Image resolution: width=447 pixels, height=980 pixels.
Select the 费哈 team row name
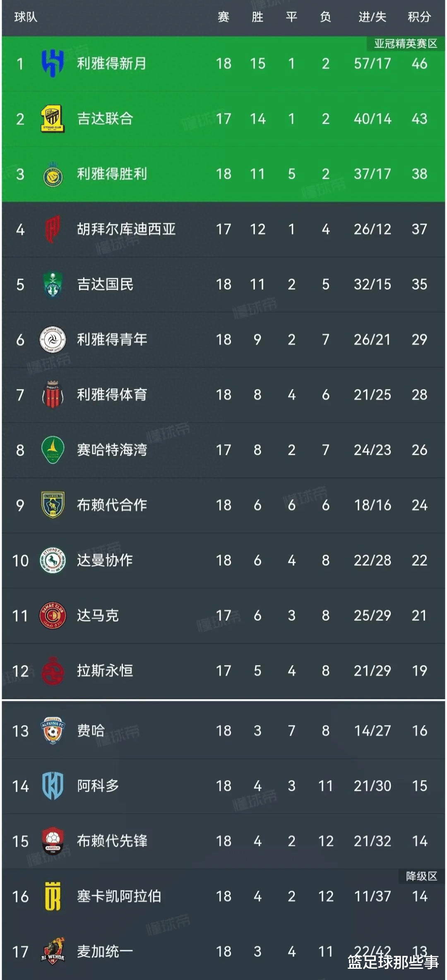(x=91, y=730)
